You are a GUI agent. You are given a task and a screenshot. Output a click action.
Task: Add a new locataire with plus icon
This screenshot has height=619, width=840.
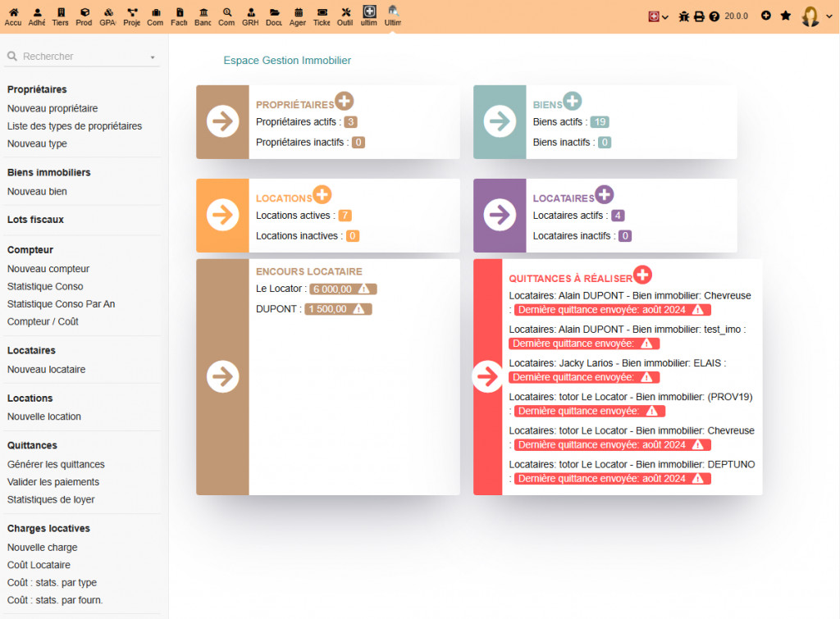605,194
